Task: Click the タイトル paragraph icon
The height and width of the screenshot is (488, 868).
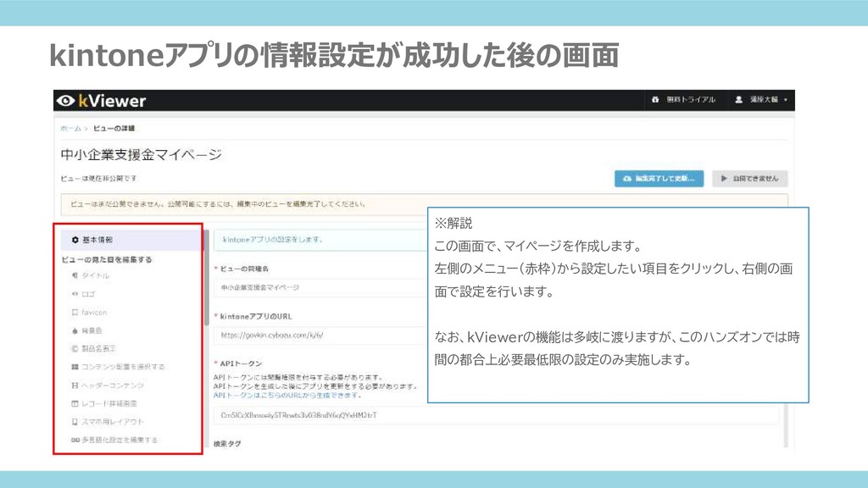Action: pos(75,275)
